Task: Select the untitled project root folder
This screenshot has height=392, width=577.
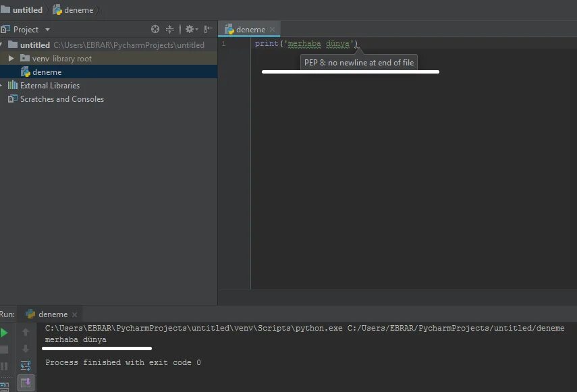Action: 109,45
